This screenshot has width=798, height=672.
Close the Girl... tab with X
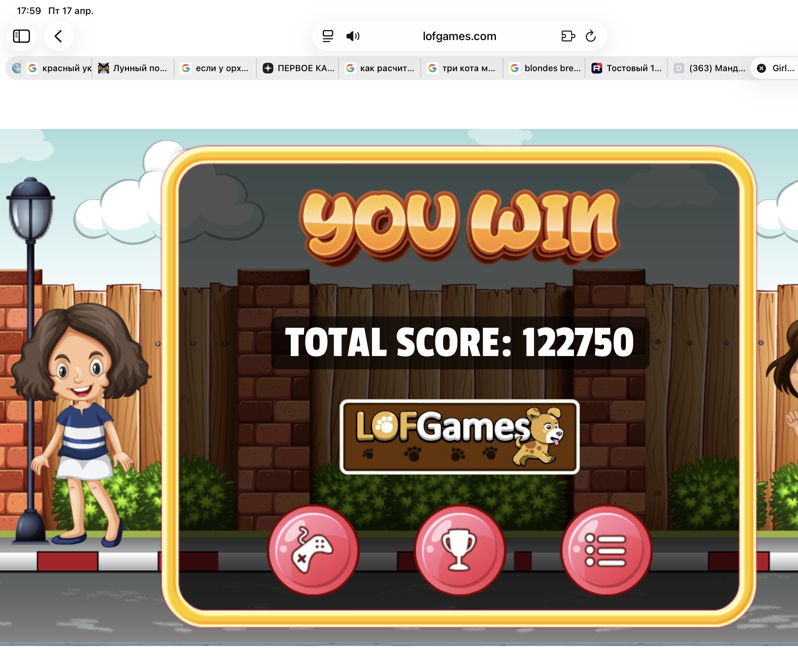762,68
